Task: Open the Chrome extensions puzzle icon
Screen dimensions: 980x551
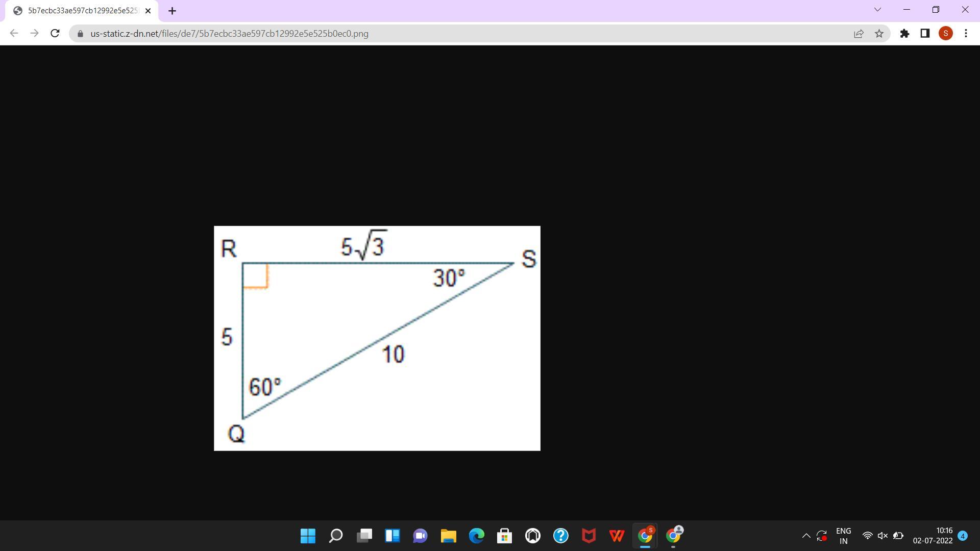Action: click(x=904, y=34)
